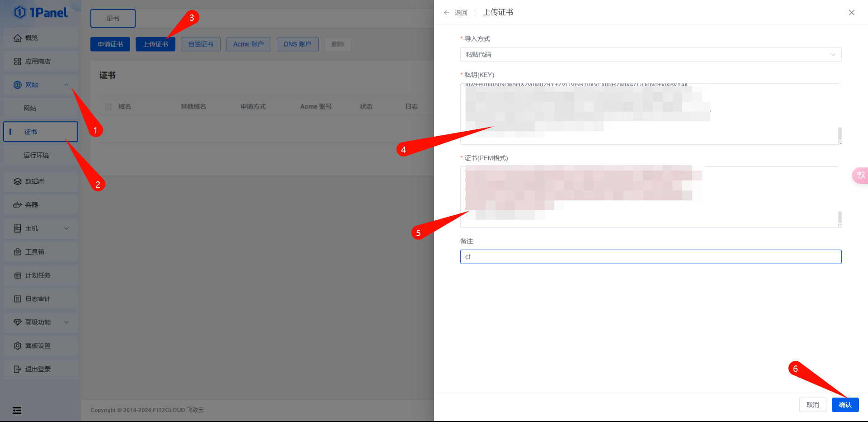
Task: Open Containers via the docker whale icon
Action: pyautogui.click(x=18, y=205)
